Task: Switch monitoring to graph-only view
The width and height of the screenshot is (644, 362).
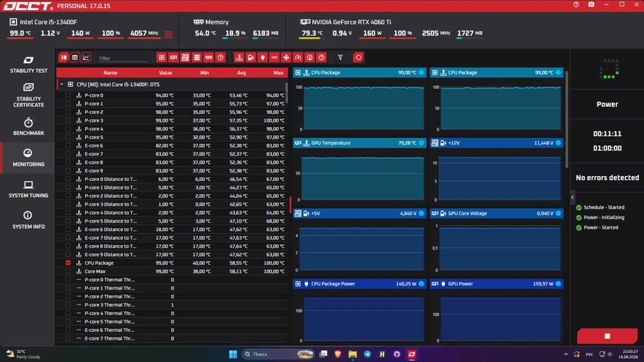Action: [86, 57]
